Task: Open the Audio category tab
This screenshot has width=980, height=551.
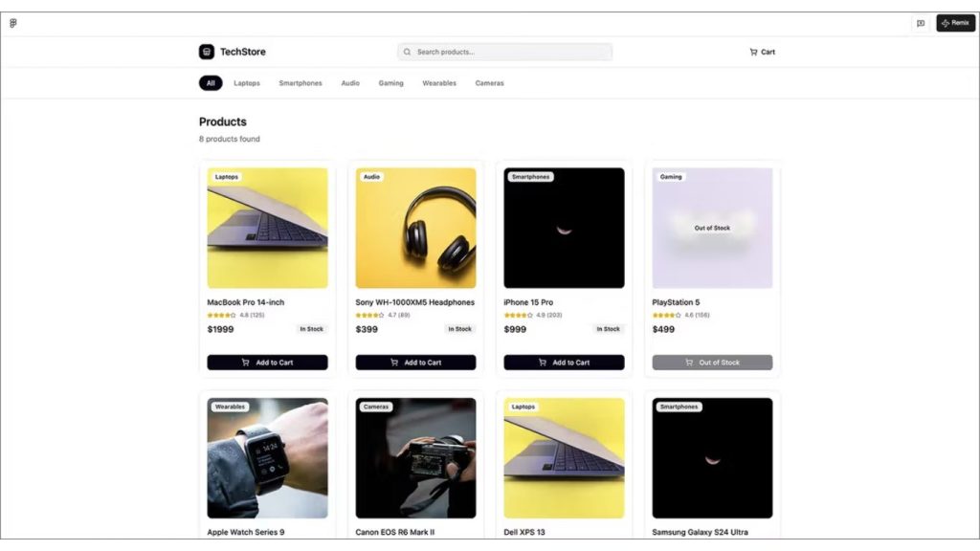Action: coord(350,83)
